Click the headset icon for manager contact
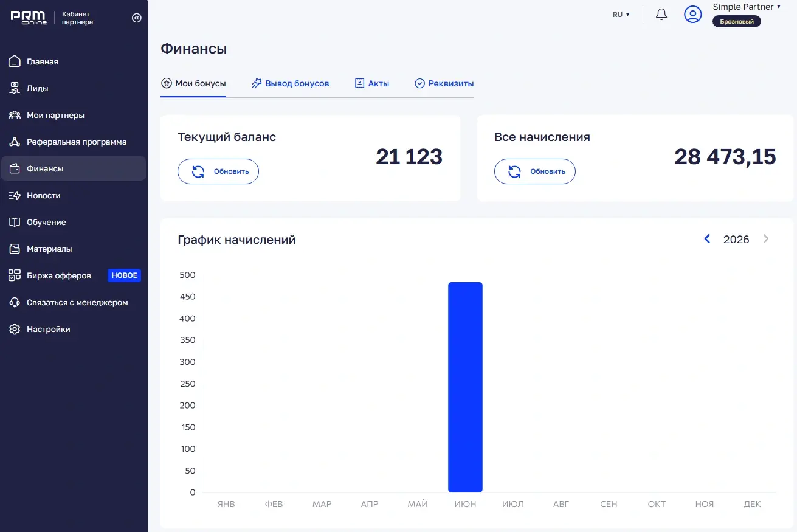This screenshot has width=797, height=532. click(15, 302)
